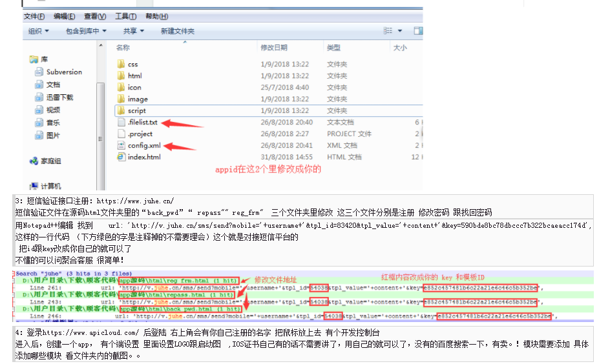Open the 音乐 library in sidebar
Viewport: 599px width, 364px height.
click(x=47, y=123)
